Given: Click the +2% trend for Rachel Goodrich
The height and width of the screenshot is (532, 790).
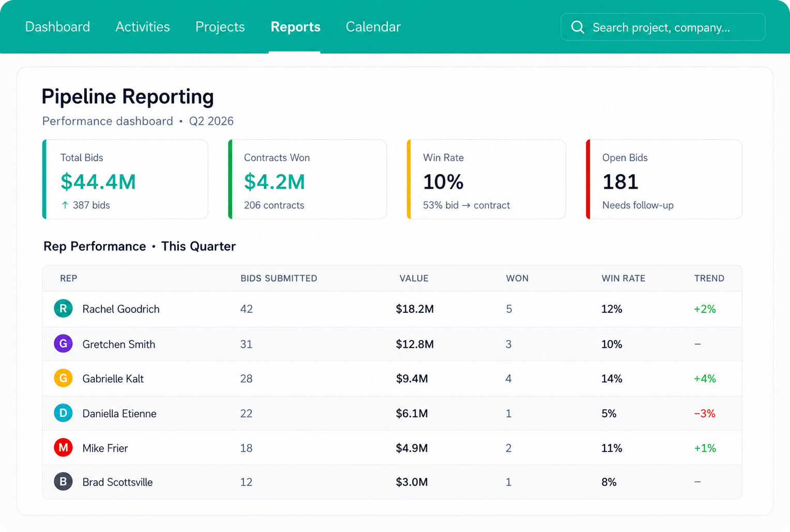Looking at the screenshot, I should coord(705,309).
